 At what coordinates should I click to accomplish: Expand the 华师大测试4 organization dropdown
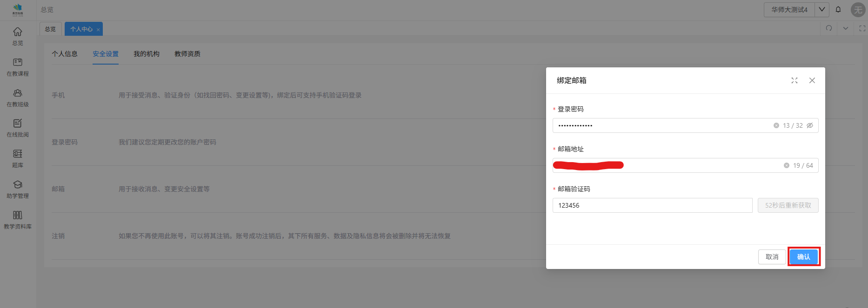[x=822, y=9]
